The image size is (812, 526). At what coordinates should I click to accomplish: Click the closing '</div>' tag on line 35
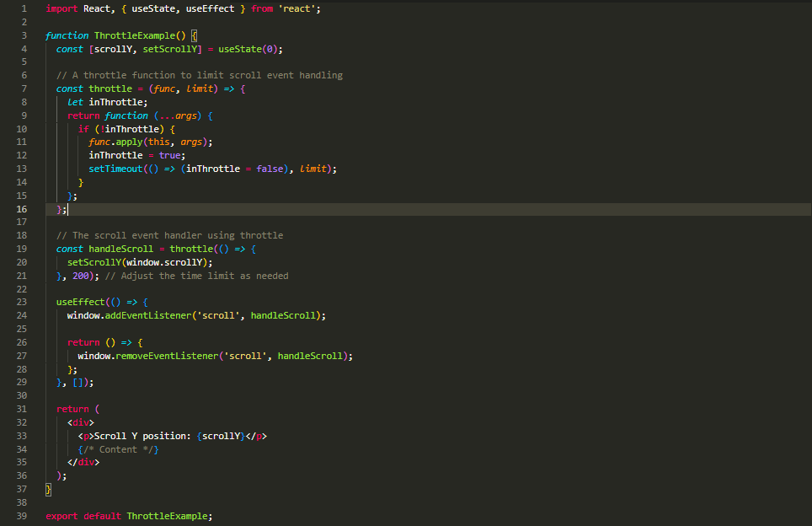point(83,462)
